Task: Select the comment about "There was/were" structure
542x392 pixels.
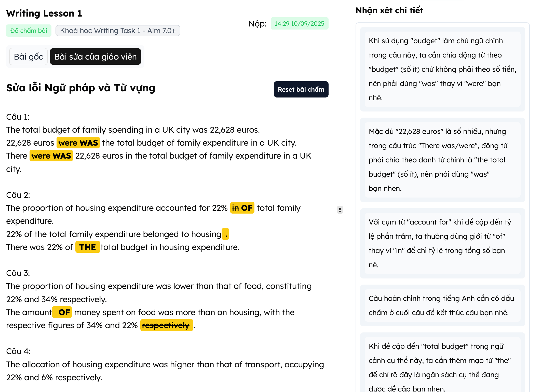Action: (442, 160)
